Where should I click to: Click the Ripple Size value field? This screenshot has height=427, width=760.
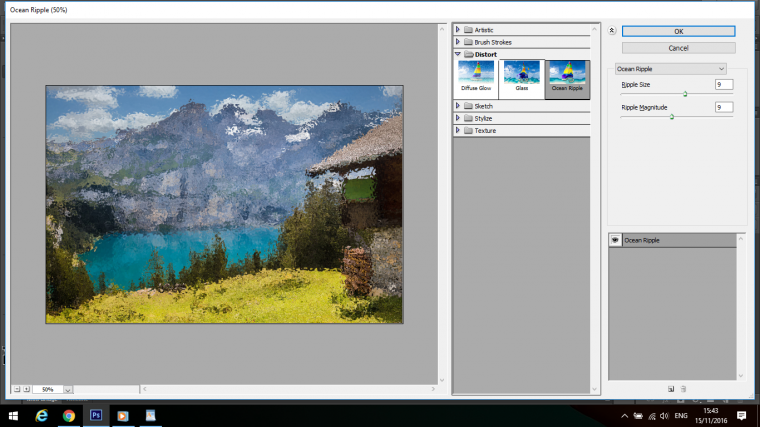coord(724,84)
